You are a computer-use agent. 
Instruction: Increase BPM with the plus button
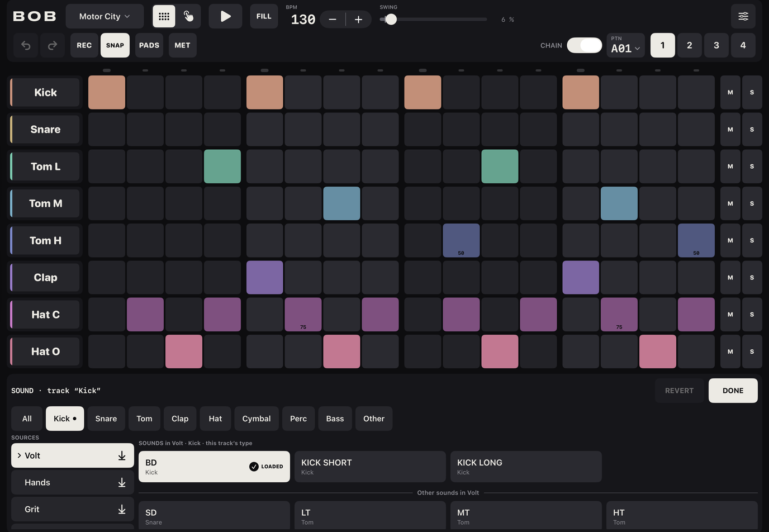tap(358, 20)
